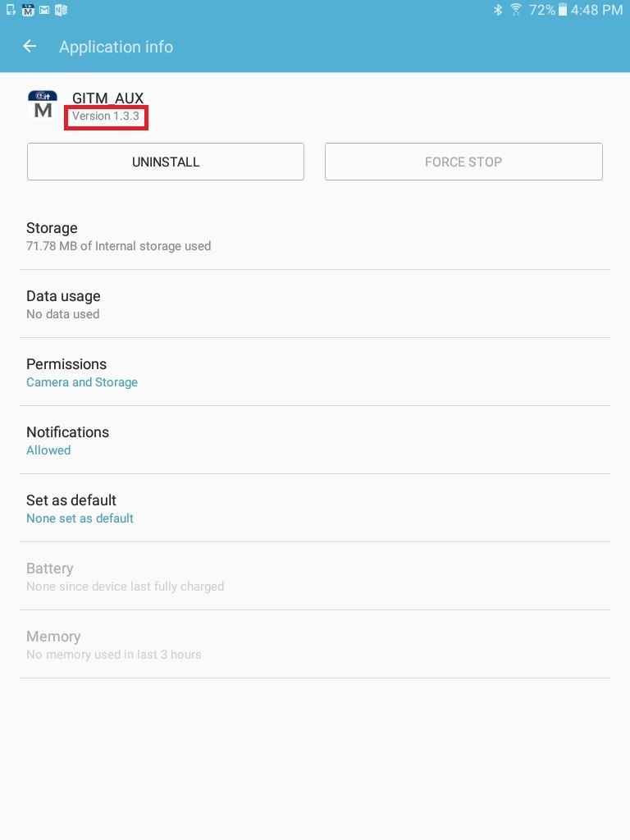The image size is (630, 840).
Task: Open Notifications settings
Action: (x=315, y=441)
